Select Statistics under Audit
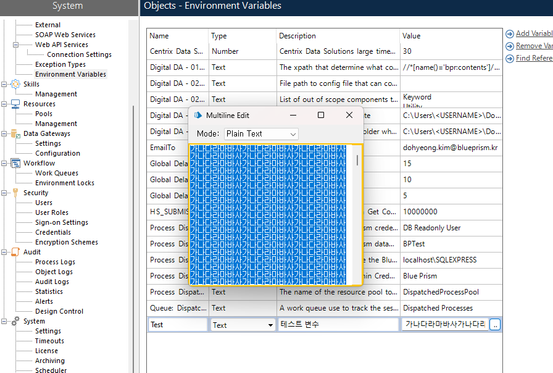Image resolution: width=553 pixels, height=373 pixels. [x=49, y=292]
